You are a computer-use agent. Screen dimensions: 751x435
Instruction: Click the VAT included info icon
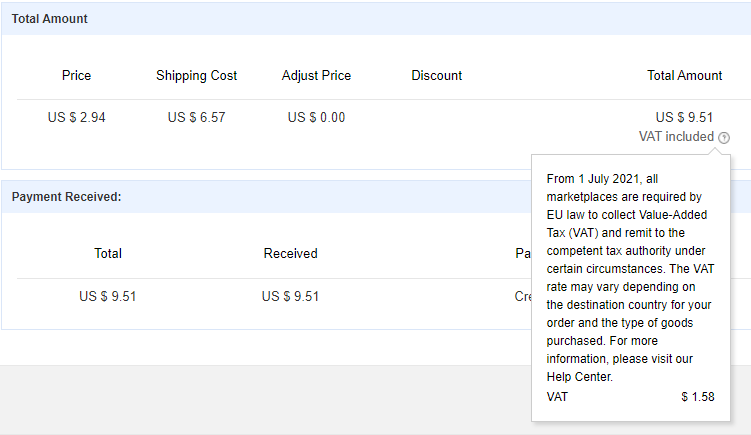point(724,137)
